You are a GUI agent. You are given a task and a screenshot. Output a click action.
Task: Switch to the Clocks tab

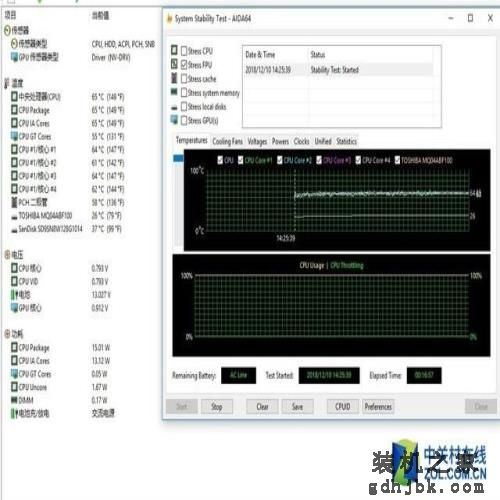[302, 142]
